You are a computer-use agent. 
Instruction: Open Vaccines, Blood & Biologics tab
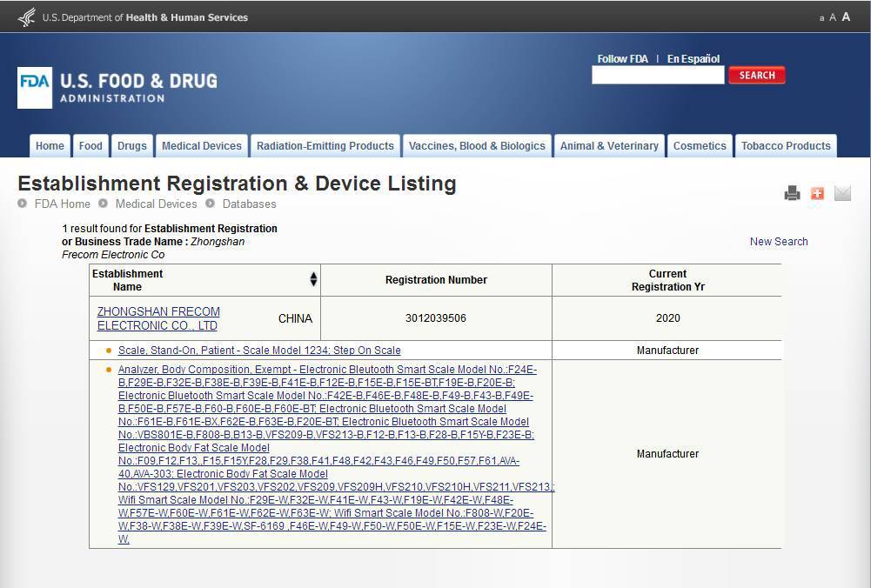pos(477,145)
